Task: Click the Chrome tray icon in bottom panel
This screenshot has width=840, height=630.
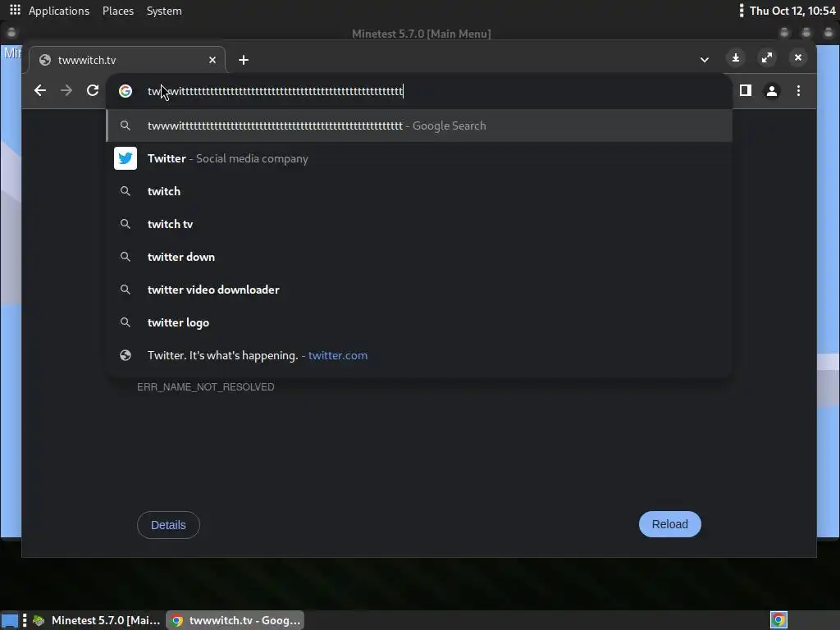Action: click(778, 620)
